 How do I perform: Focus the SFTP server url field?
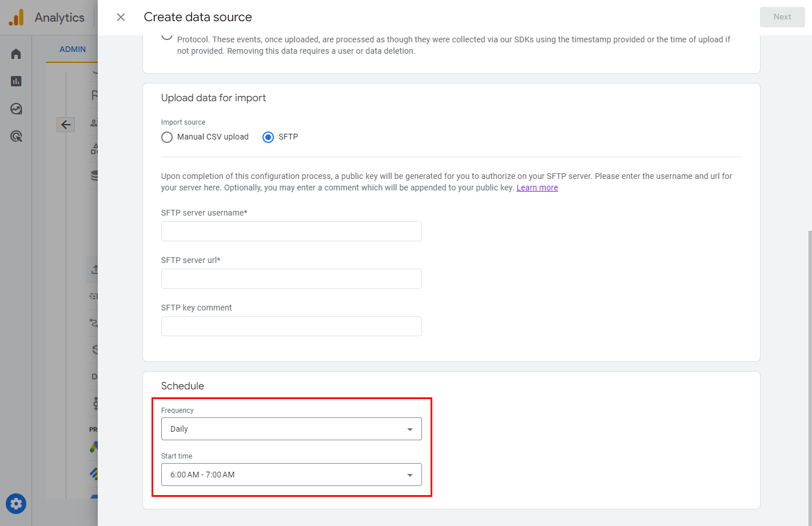click(292, 279)
